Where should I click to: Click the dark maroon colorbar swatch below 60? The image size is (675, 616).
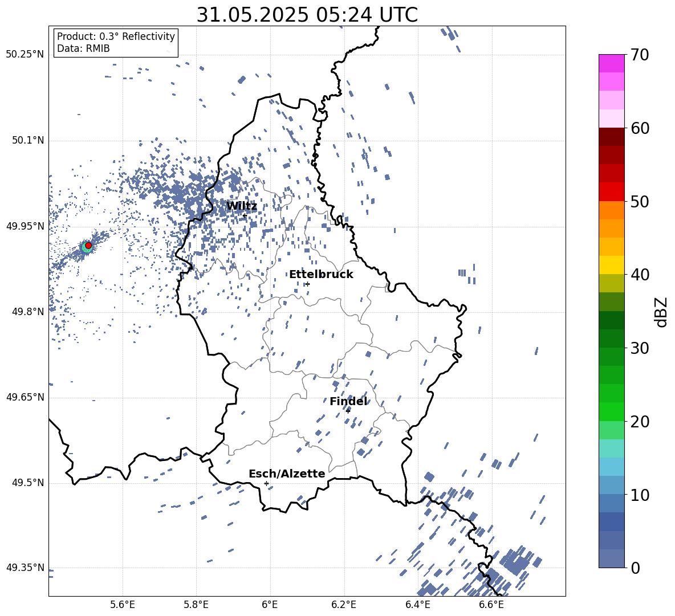click(611, 137)
